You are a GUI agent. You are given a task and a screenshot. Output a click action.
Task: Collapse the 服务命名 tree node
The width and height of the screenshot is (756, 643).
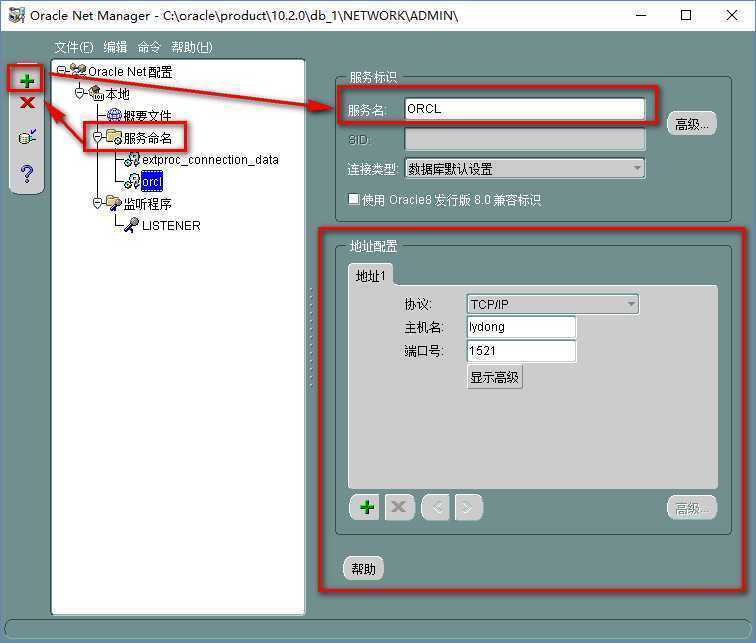point(97,137)
